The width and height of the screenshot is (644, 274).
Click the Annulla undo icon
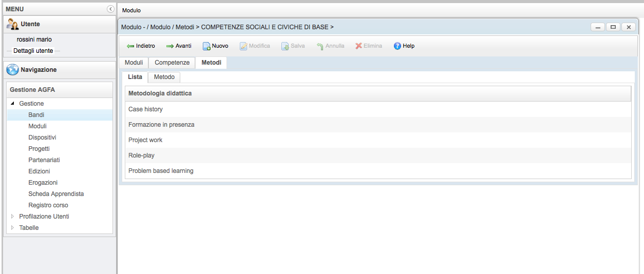pos(320,46)
